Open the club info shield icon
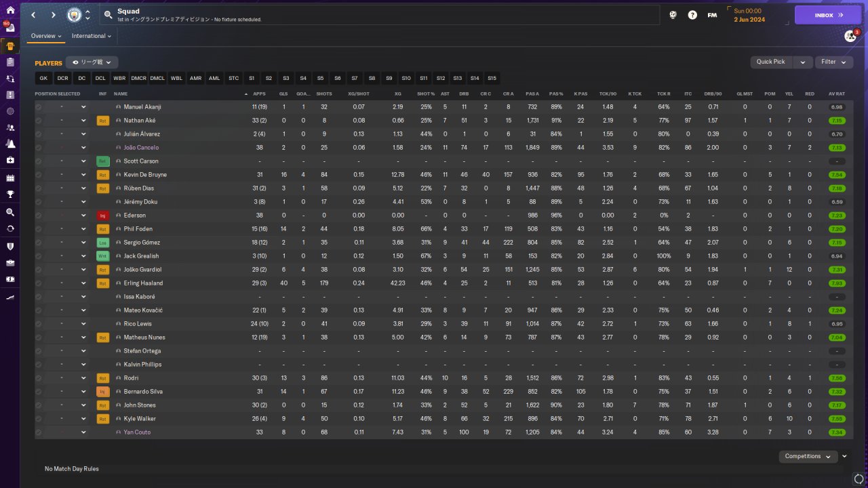This screenshot has height=488, width=868. pos(10,246)
